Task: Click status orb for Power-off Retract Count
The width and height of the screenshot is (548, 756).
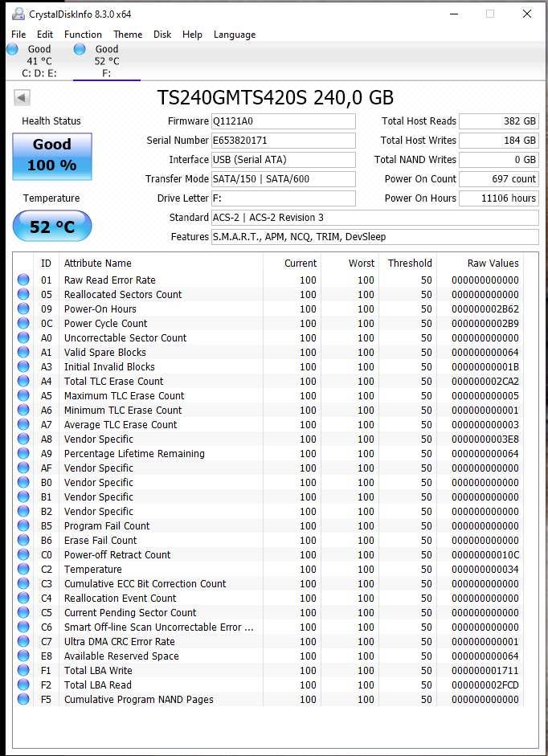Action: pos(23,554)
